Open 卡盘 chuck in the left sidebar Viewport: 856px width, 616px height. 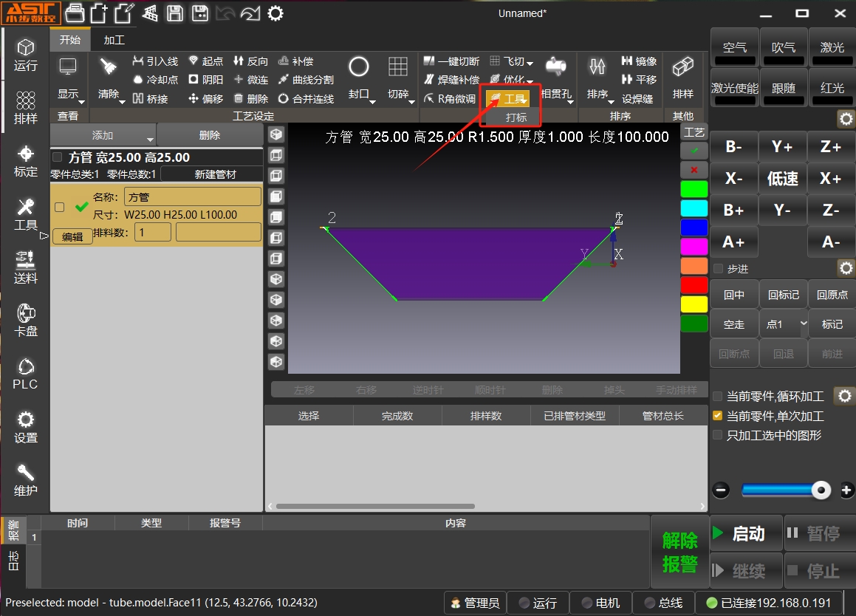(x=26, y=321)
